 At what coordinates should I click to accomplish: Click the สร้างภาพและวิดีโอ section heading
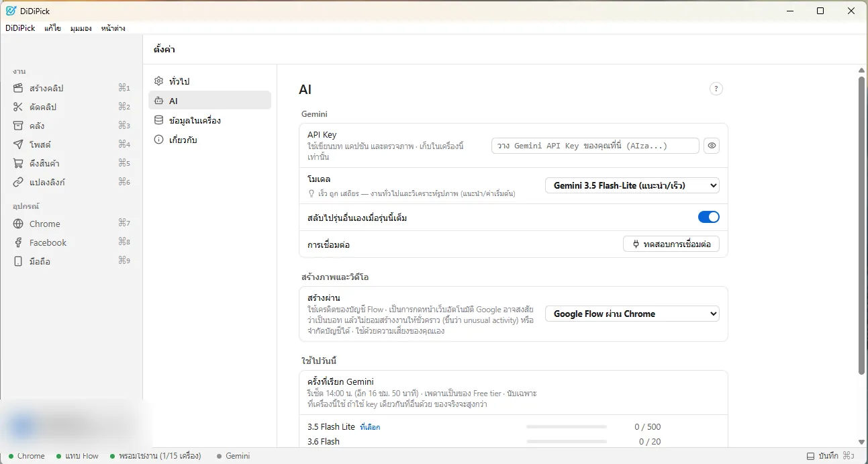335,277
